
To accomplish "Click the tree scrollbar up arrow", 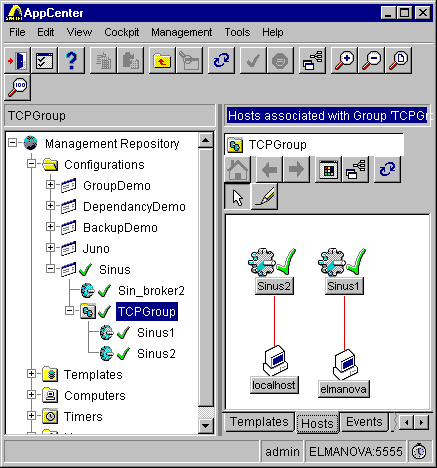I will (206, 140).
